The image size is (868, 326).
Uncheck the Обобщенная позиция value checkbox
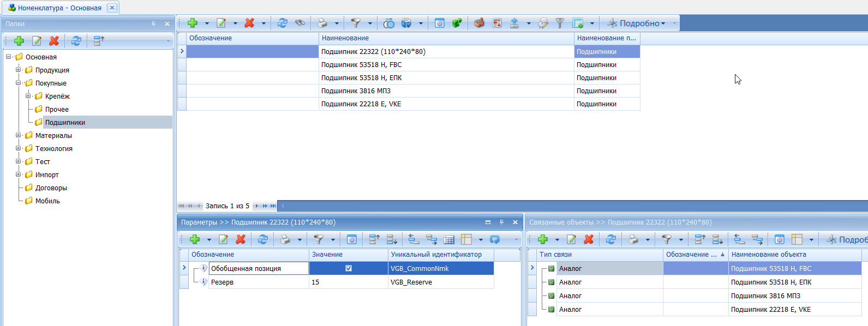point(349,268)
